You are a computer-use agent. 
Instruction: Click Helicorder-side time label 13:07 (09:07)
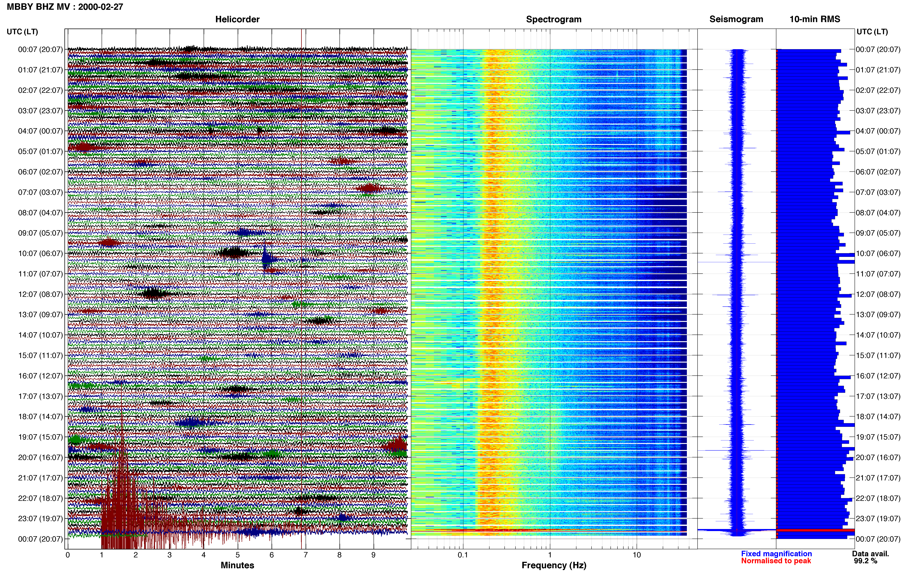point(41,315)
